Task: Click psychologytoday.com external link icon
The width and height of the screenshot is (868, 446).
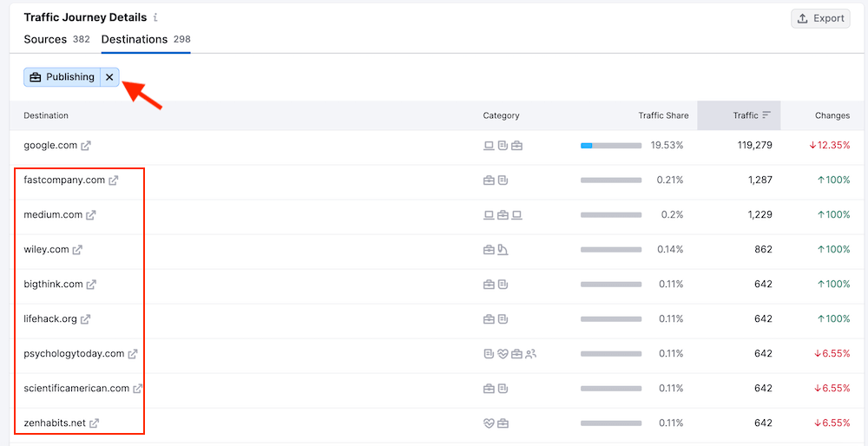Action: tap(133, 354)
